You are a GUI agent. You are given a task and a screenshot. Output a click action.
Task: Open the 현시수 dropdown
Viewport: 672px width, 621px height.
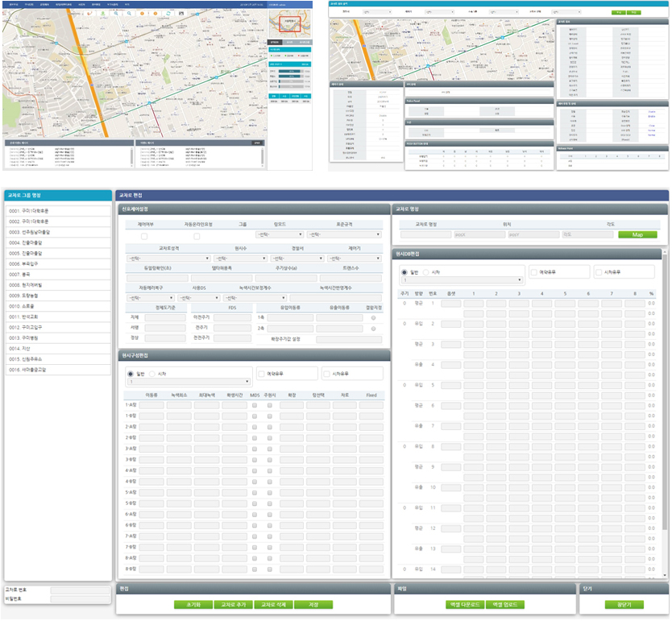(x=240, y=259)
